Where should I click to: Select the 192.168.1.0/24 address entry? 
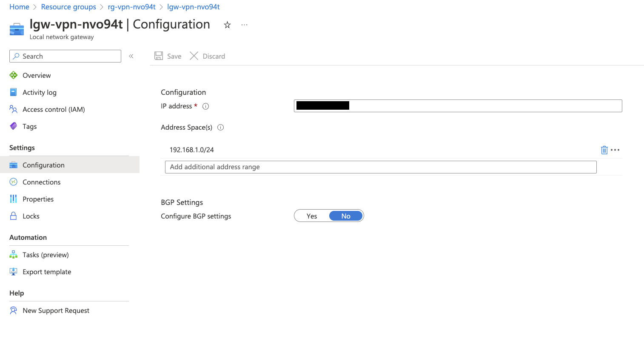tap(192, 150)
